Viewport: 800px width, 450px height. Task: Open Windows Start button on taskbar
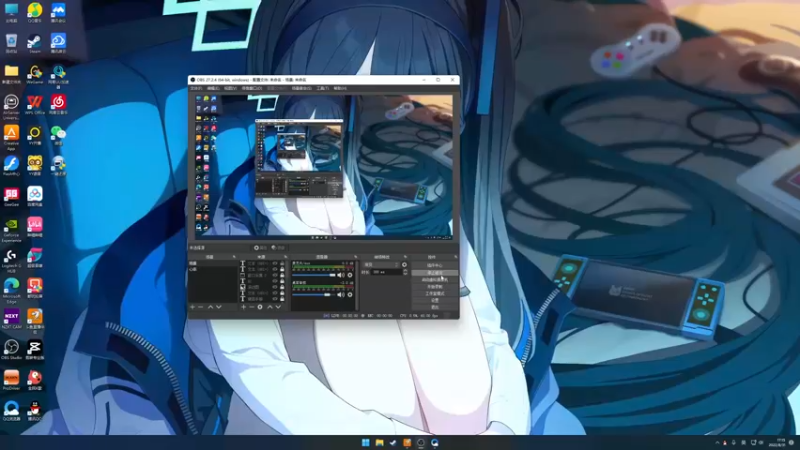click(366, 442)
